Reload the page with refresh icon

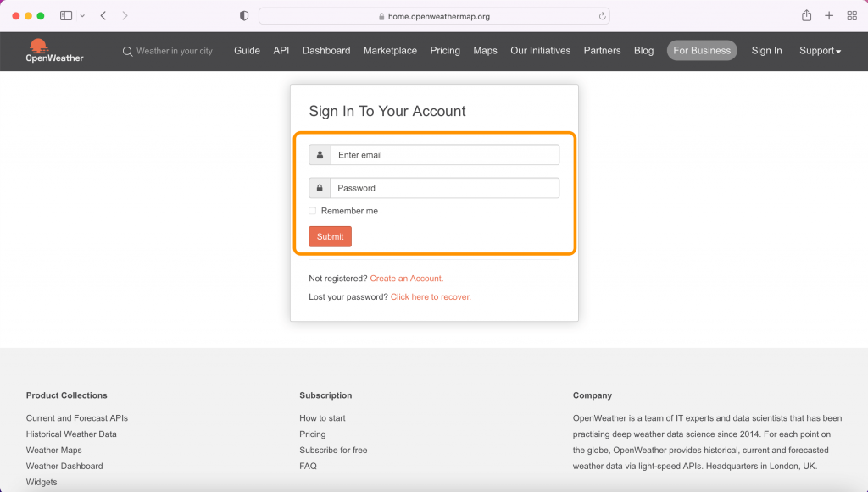pyautogui.click(x=603, y=16)
